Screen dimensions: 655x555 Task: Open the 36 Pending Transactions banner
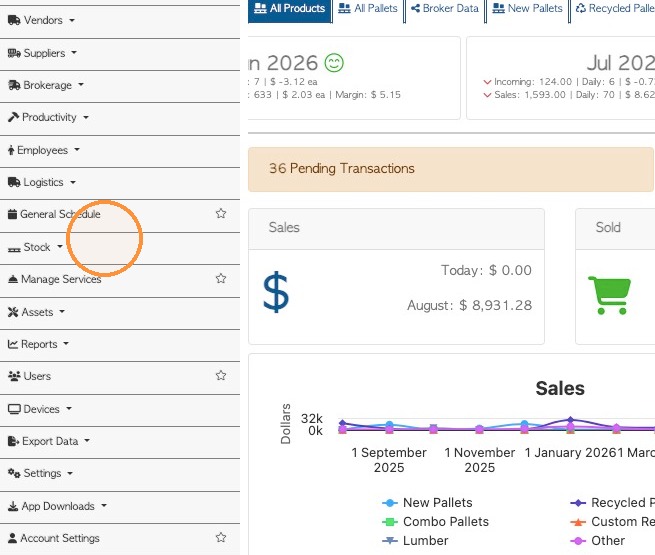click(451, 169)
